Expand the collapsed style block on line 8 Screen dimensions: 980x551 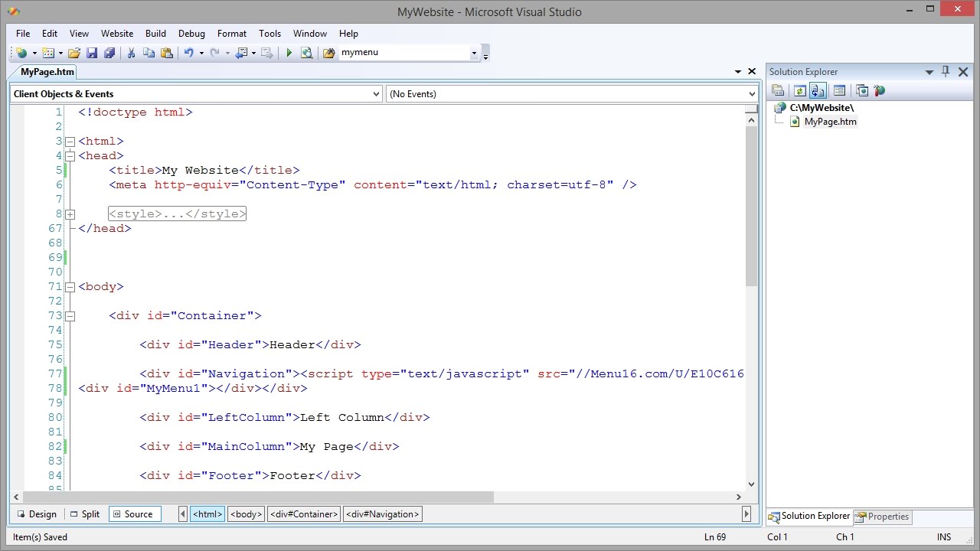click(70, 214)
